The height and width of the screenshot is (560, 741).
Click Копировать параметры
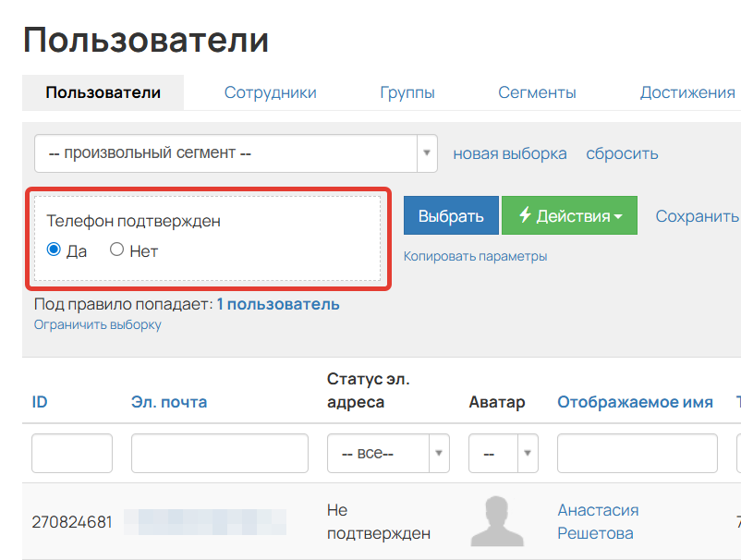pyautogui.click(x=476, y=255)
